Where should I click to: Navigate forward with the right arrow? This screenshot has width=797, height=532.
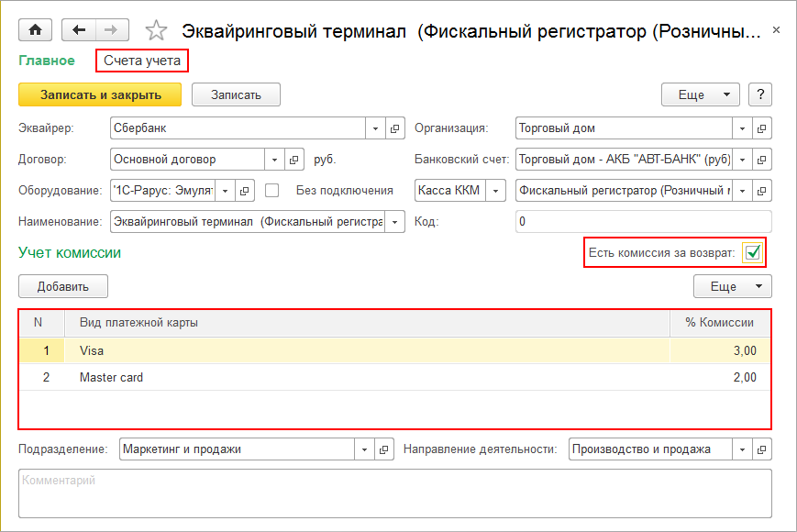112,30
